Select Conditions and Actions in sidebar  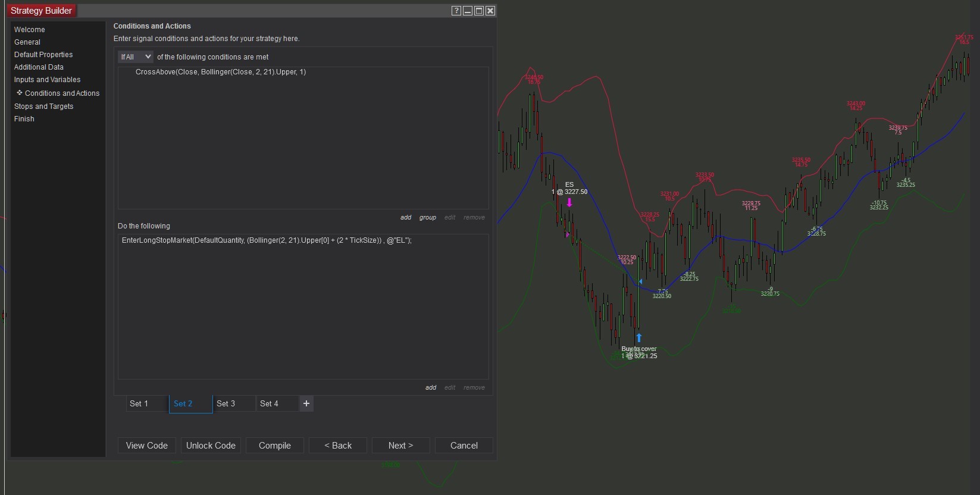click(62, 93)
